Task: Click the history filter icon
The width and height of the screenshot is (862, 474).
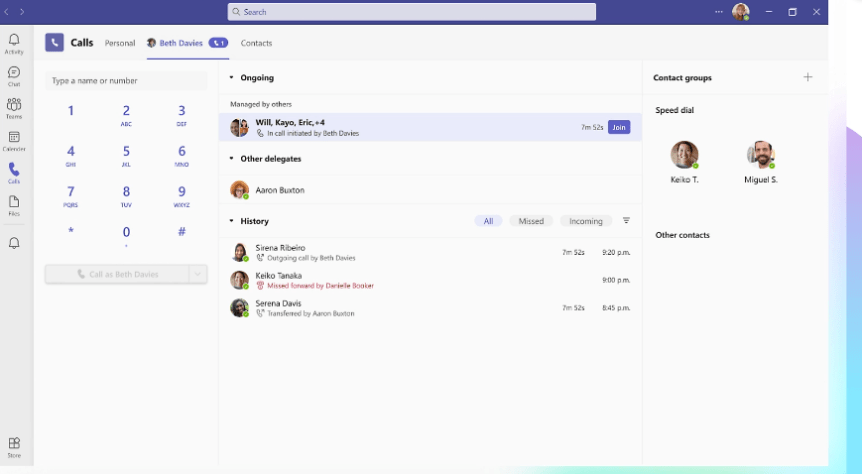Action: [x=626, y=221]
